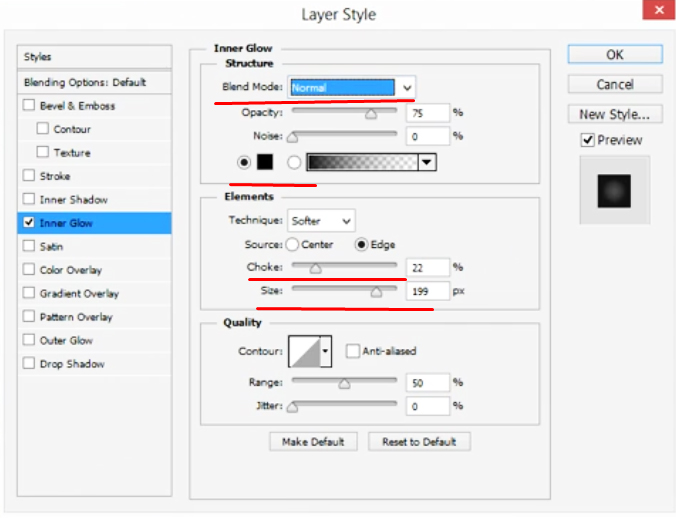Enable the Anti-aliased checkbox
The width and height of the screenshot is (676, 518).
tap(353, 351)
